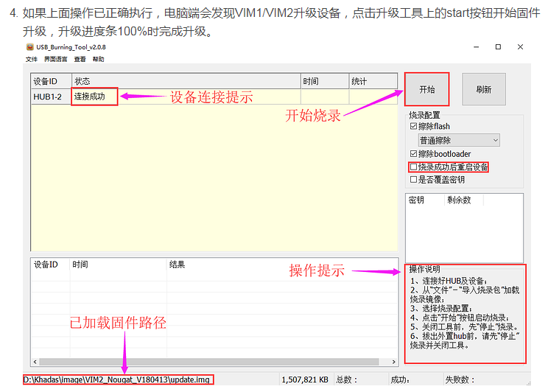Click the 操作说明 instructions panel title

424,269
